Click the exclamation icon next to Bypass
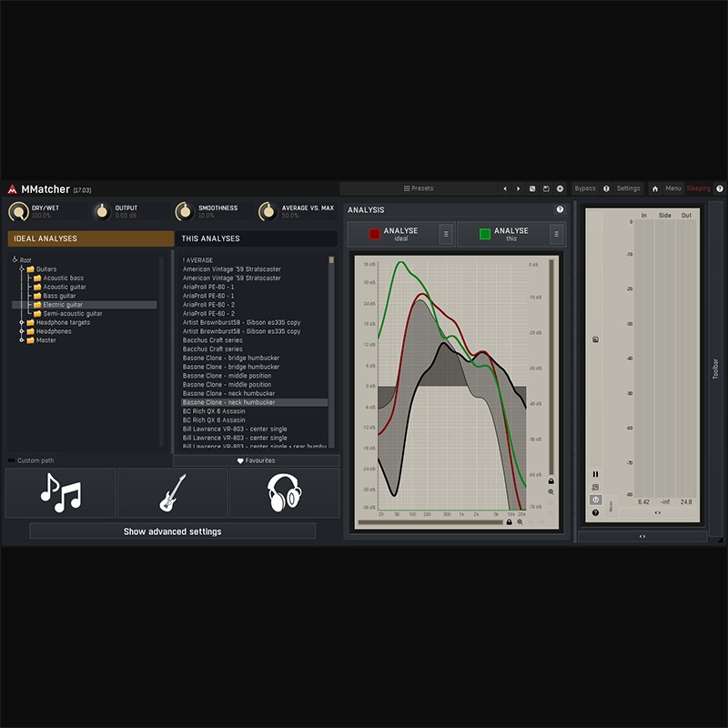 pos(606,188)
